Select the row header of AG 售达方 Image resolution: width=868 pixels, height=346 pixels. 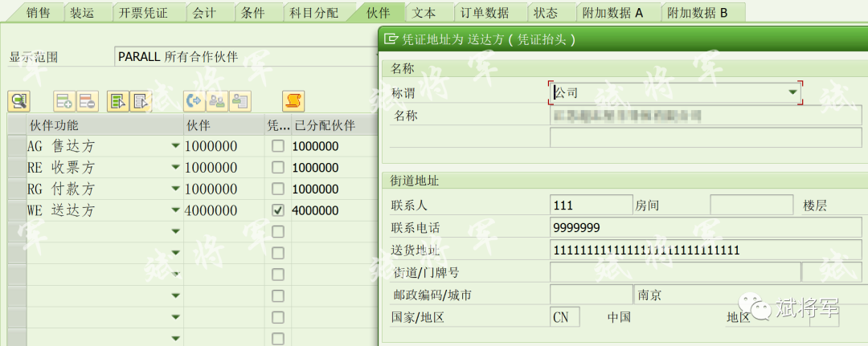(17, 146)
